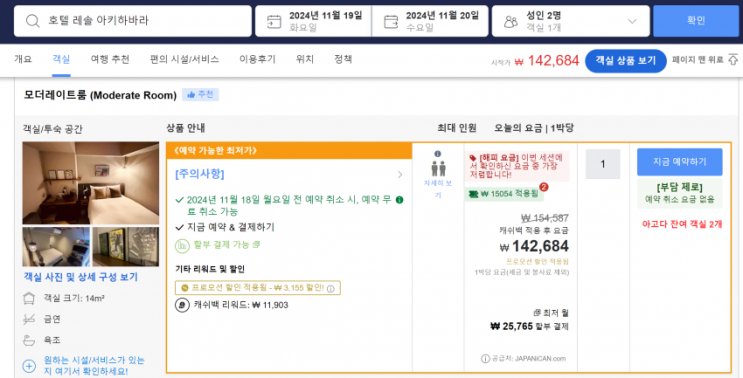Click the 캐쉬백 리워드: ₩ 11,903 text

(241, 305)
